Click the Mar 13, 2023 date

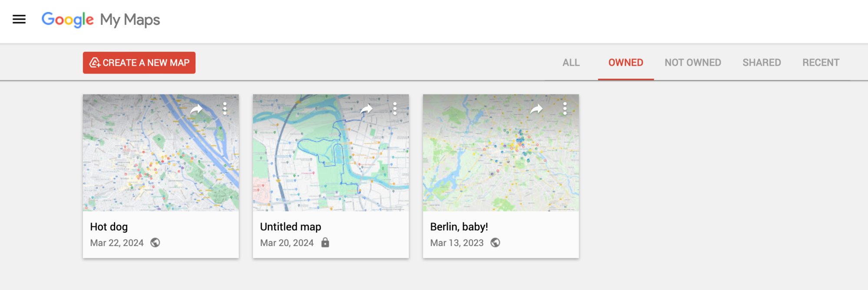tap(457, 243)
